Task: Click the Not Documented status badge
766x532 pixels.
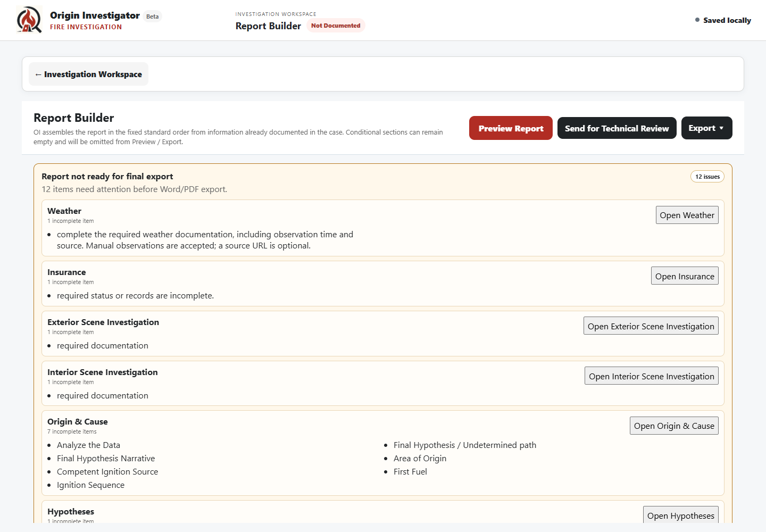Action: pyautogui.click(x=336, y=26)
